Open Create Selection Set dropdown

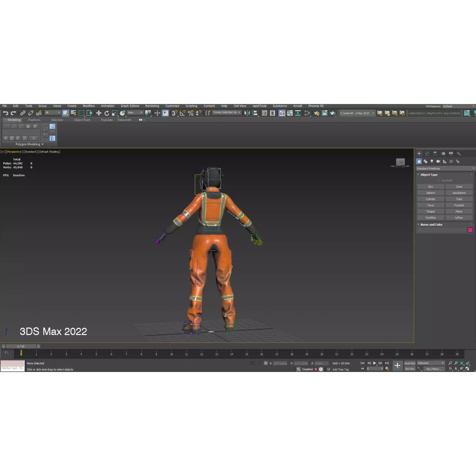click(x=227, y=112)
